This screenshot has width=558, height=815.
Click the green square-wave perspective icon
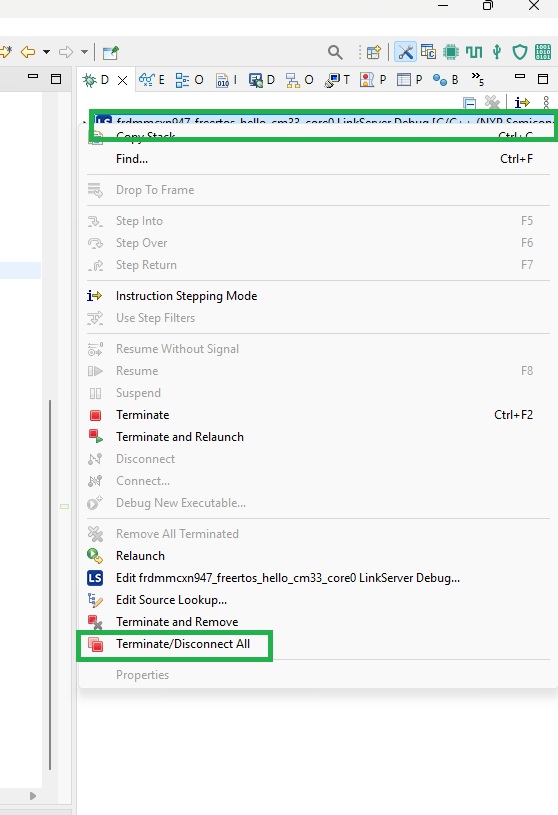[474, 52]
